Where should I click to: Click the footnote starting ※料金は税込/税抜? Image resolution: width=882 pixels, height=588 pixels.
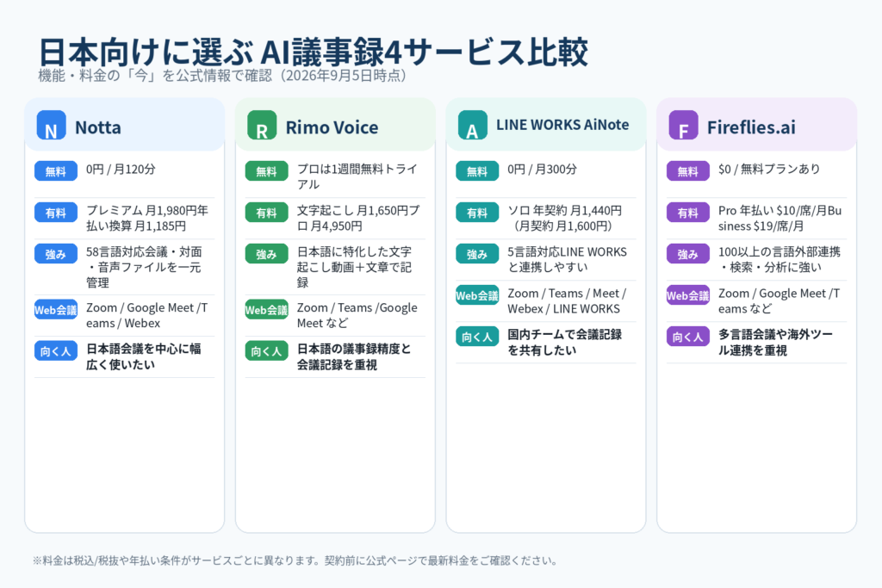point(295,560)
